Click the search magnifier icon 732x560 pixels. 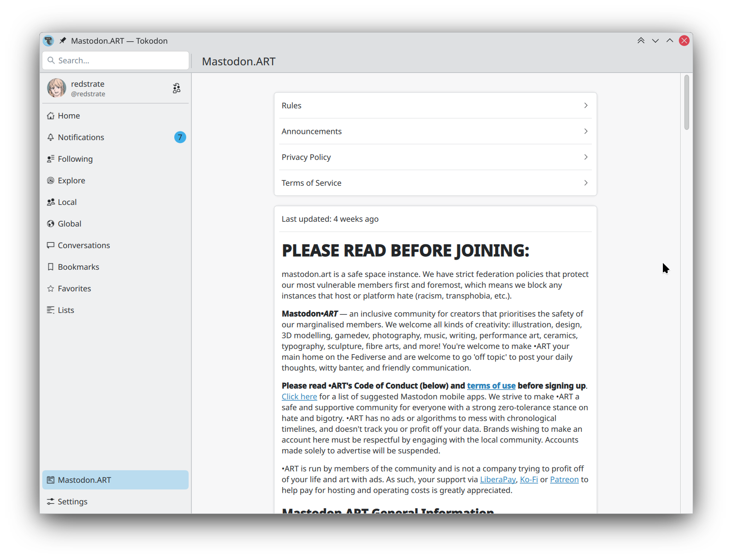click(51, 60)
